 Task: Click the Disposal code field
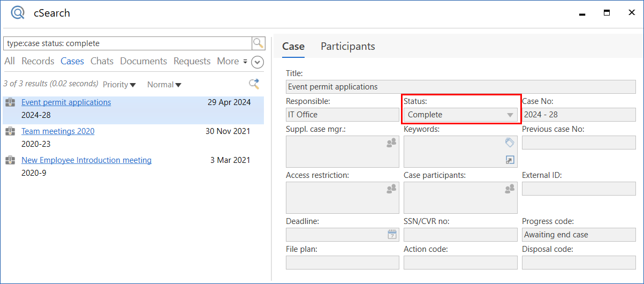pos(579,263)
